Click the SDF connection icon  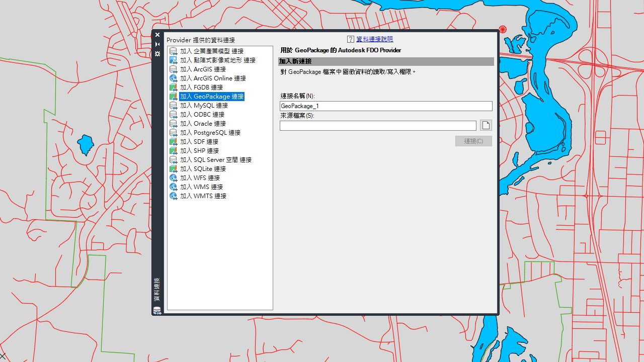pos(173,142)
